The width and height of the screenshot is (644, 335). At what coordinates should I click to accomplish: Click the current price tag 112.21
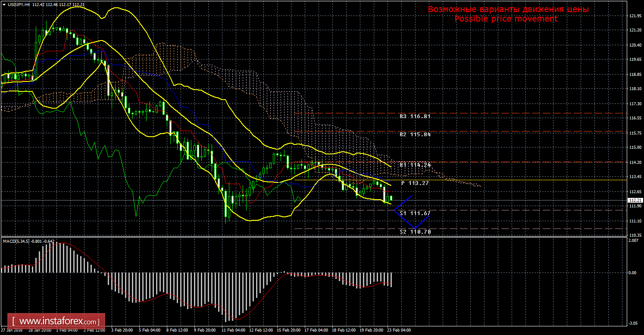(634, 200)
